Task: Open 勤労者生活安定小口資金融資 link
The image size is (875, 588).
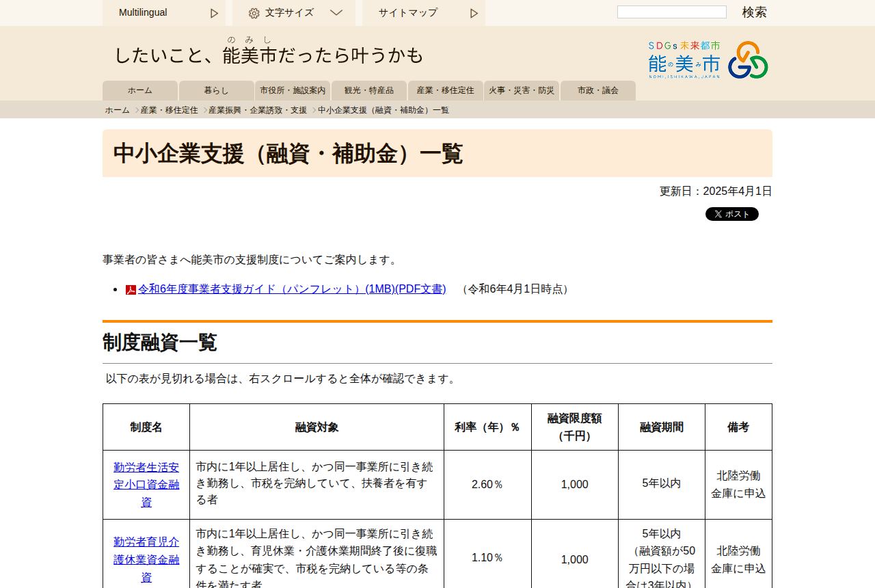Action: click(x=146, y=485)
